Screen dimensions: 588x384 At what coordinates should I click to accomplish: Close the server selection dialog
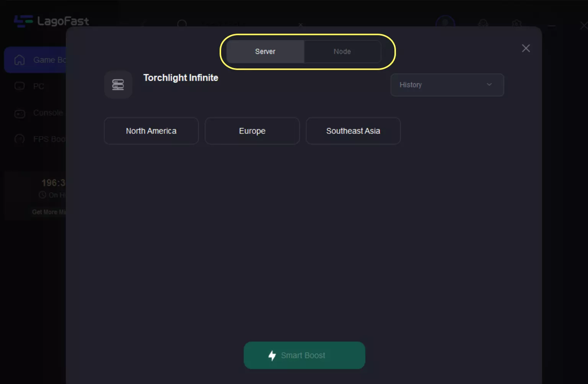click(526, 48)
